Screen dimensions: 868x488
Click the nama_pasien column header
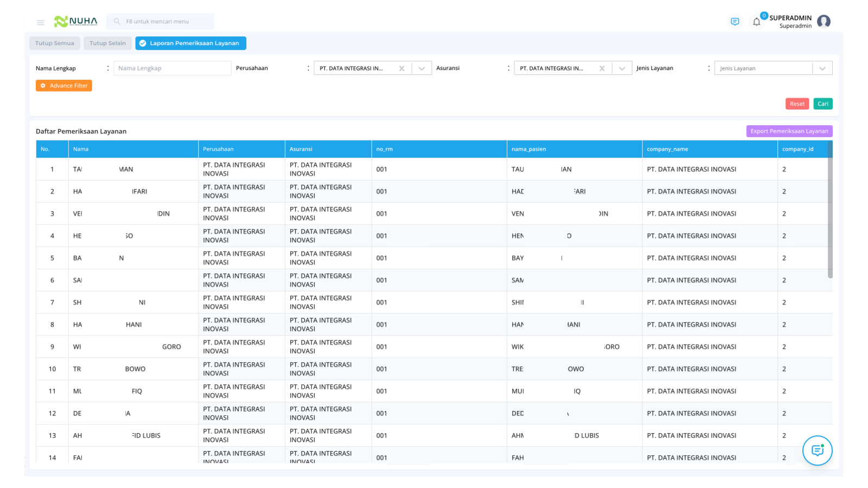[x=575, y=149]
